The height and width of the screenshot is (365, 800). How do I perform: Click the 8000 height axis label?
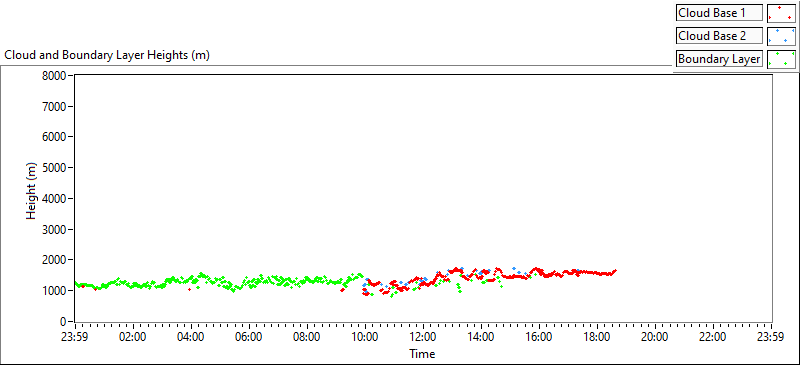pyautogui.click(x=57, y=76)
